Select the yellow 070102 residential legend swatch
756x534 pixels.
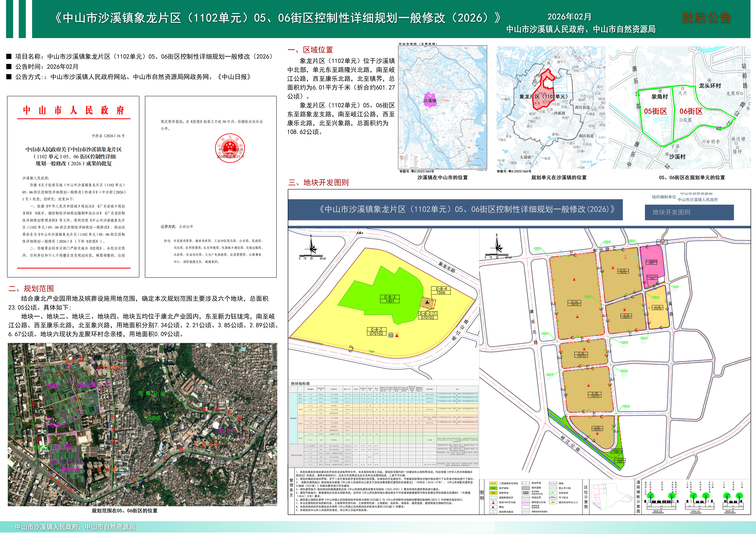[493, 483]
